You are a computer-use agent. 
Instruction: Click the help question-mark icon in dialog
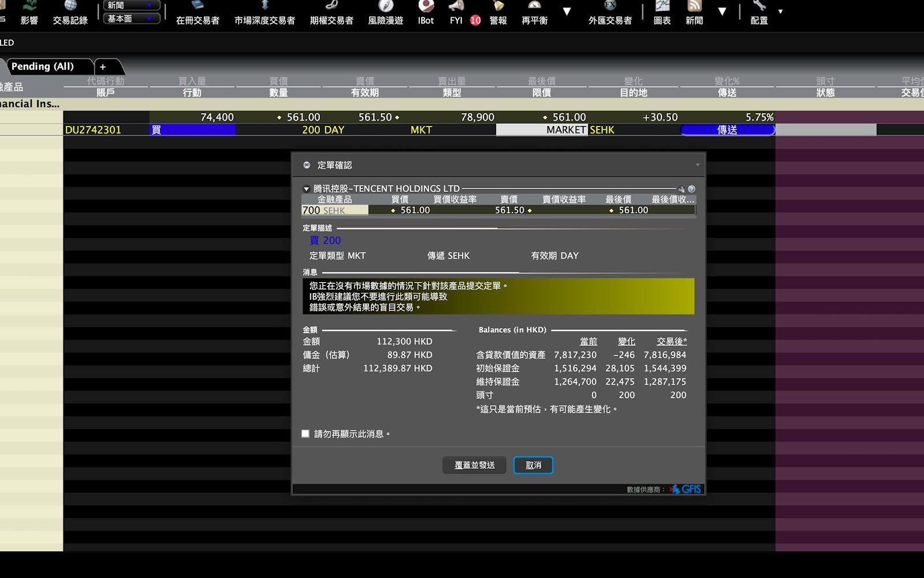(x=692, y=189)
